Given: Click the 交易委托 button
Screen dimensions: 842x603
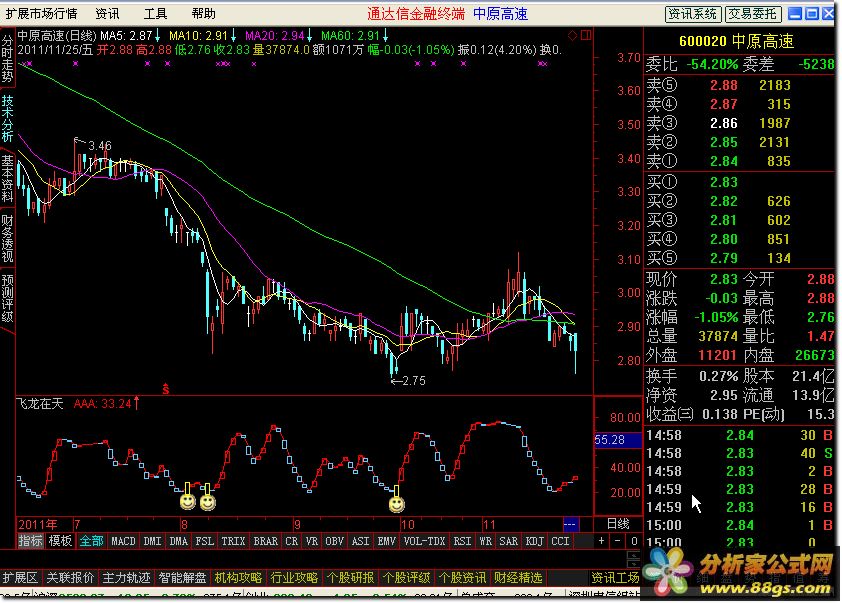Looking at the screenshot, I should click(x=753, y=14).
